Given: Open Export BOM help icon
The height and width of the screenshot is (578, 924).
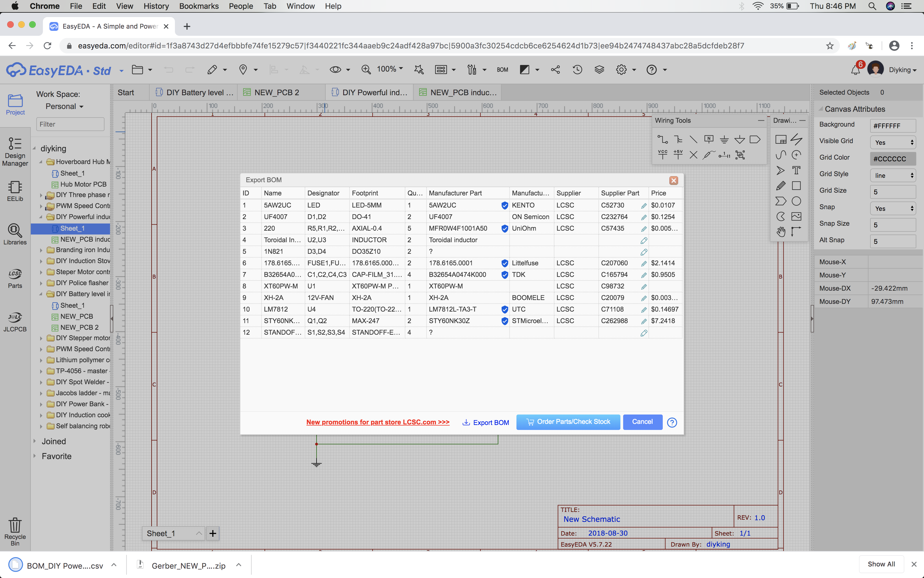Looking at the screenshot, I should pos(672,422).
